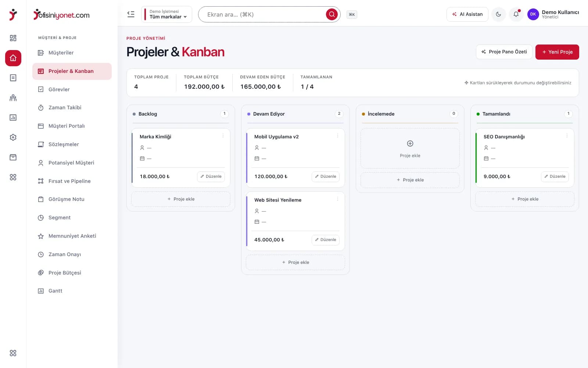Screen dimensions: 588x368
Task: Click Proje ekle under the Devam Ediyor column
Action: click(295, 262)
